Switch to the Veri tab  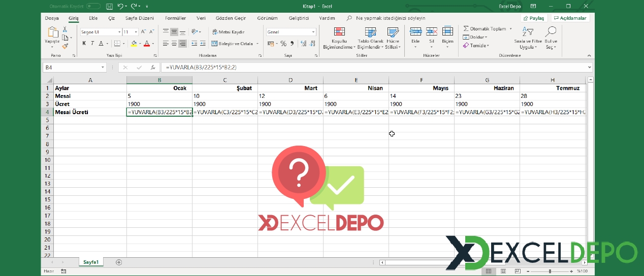point(201,18)
